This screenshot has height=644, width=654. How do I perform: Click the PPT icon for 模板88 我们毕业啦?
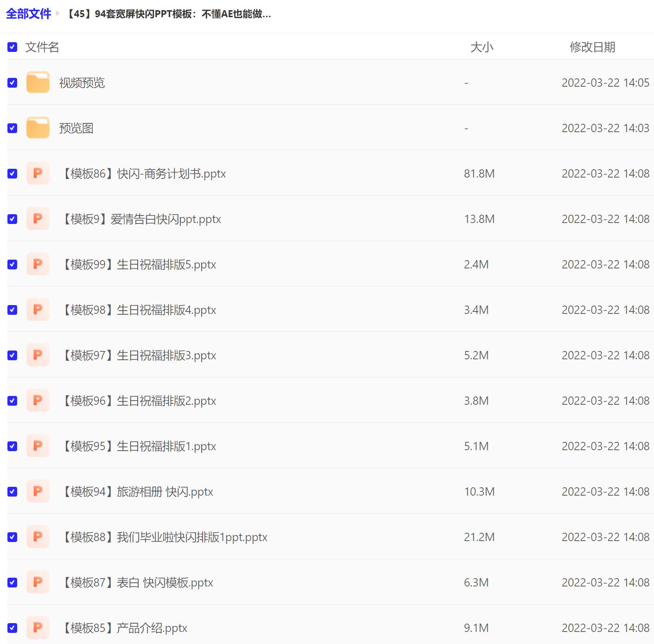click(38, 537)
